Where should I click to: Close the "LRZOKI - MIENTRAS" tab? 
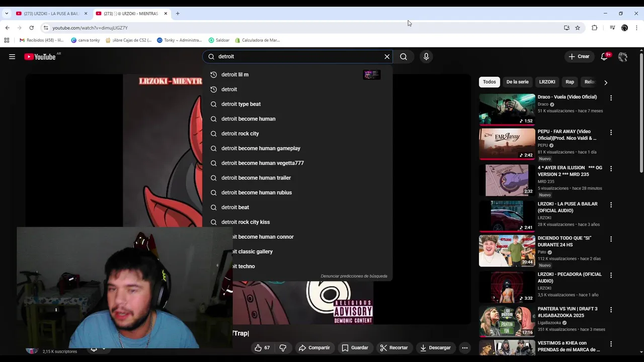(166, 14)
